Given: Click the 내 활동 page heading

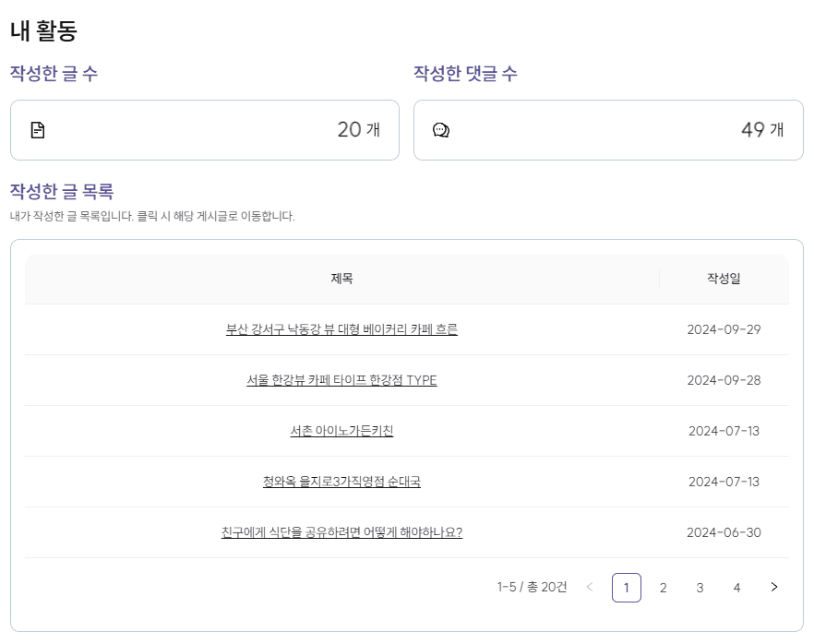Looking at the screenshot, I should [44, 30].
